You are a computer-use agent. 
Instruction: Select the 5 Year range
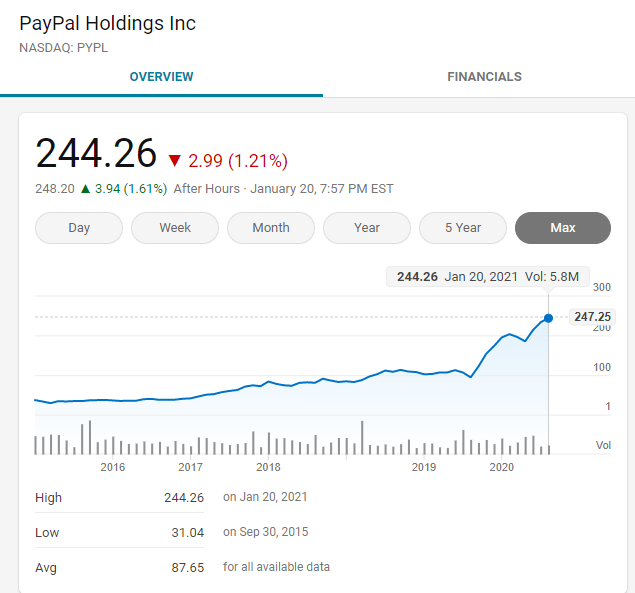pos(463,228)
